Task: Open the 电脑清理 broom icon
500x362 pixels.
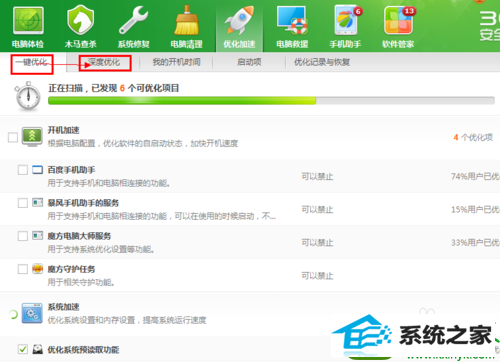Action: pos(187,20)
